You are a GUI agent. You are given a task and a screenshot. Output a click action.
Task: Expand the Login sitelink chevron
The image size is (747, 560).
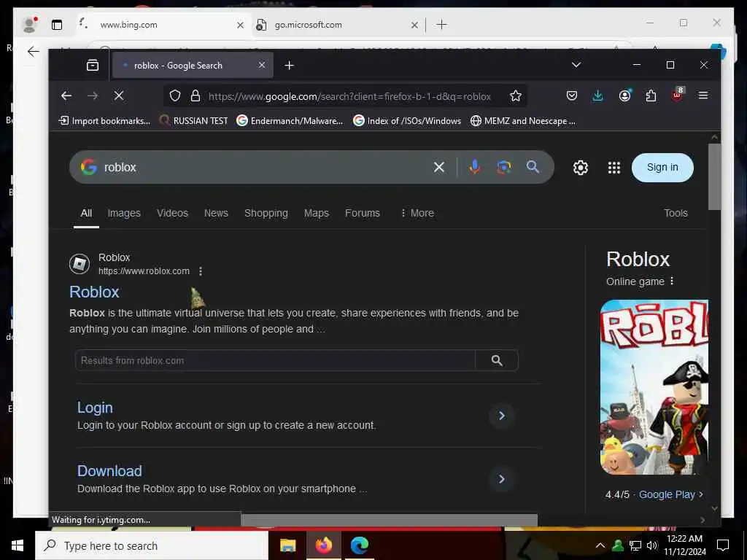pyautogui.click(x=502, y=416)
